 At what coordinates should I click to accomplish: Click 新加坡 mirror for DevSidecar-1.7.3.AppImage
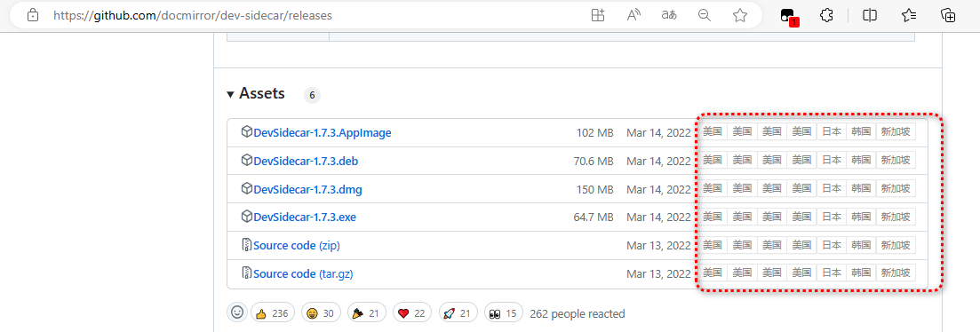[x=895, y=131]
